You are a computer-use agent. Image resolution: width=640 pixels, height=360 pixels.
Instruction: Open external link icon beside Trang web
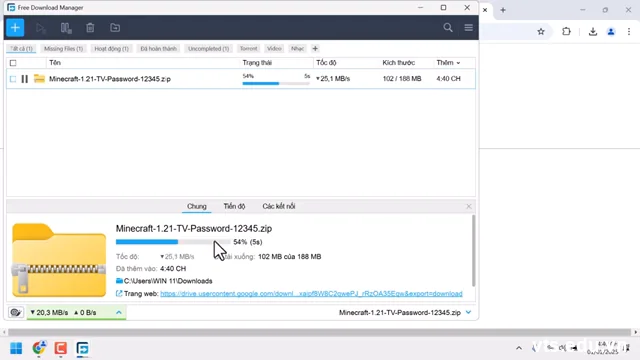click(119, 293)
